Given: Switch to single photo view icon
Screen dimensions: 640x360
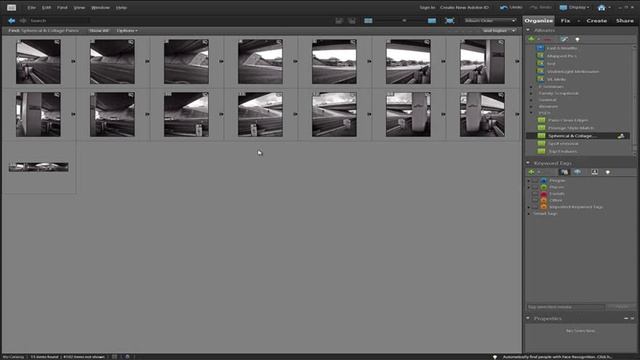Looking at the screenshot, I should pyautogui.click(x=432, y=20).
